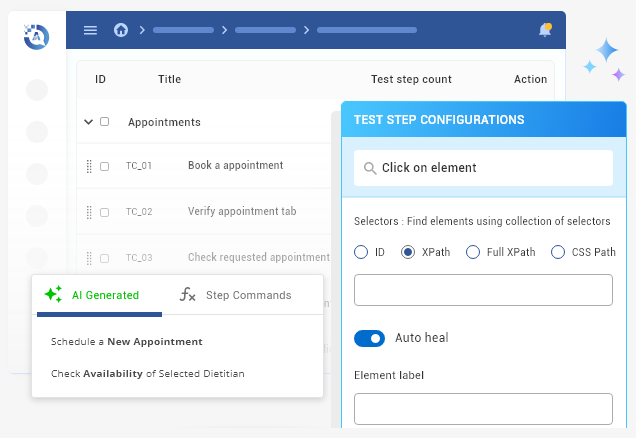Go to the home breadcrumb icon

[121, 30]
